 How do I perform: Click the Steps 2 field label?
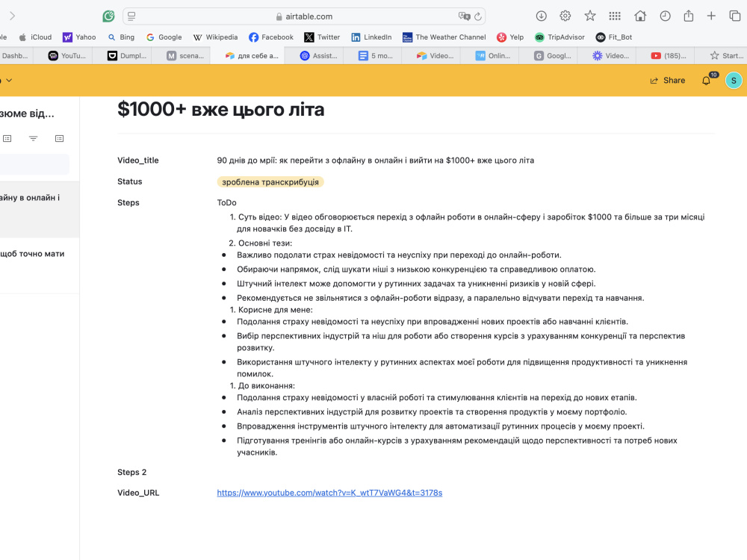pos(132,473)
